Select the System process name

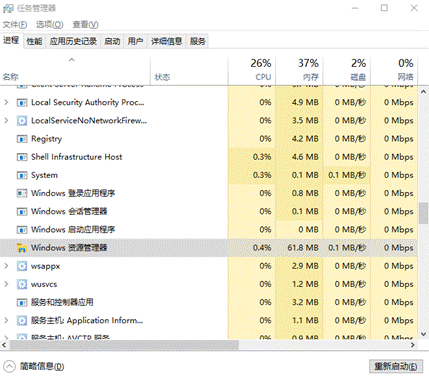44,175
